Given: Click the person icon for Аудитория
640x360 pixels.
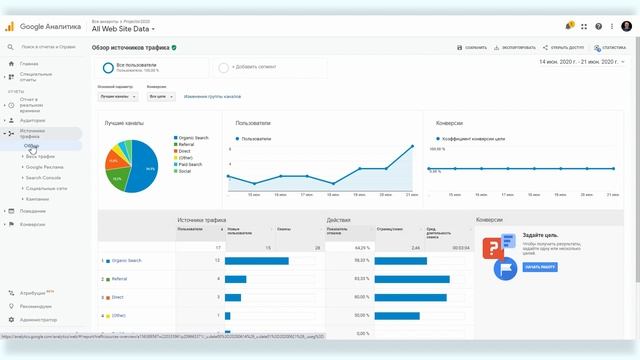Looking at the screenshot, I should pos(11,120).
